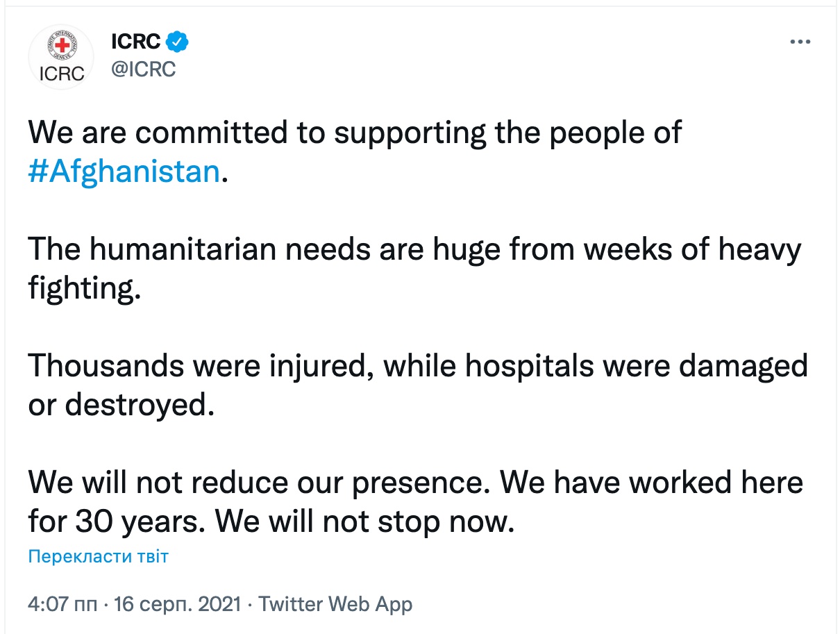Visit the @ICRC handle link
The image size is (840, 634).
coord(144,69)
